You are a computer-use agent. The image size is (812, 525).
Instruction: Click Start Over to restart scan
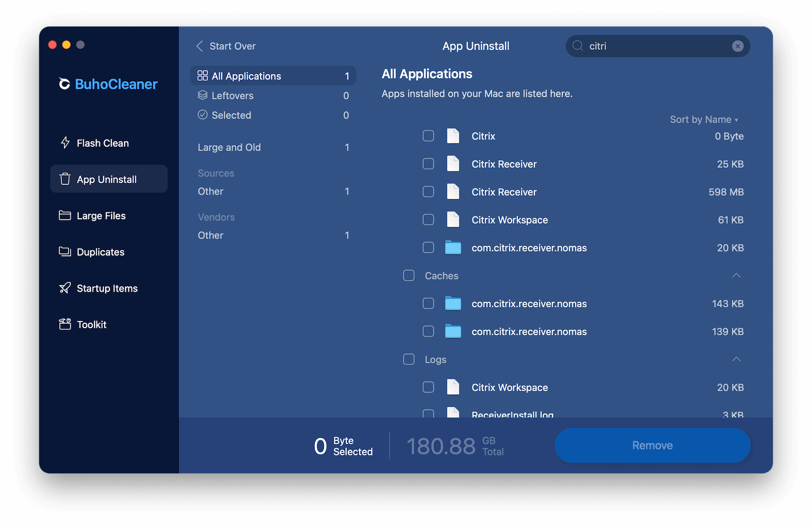coord(226,46)
